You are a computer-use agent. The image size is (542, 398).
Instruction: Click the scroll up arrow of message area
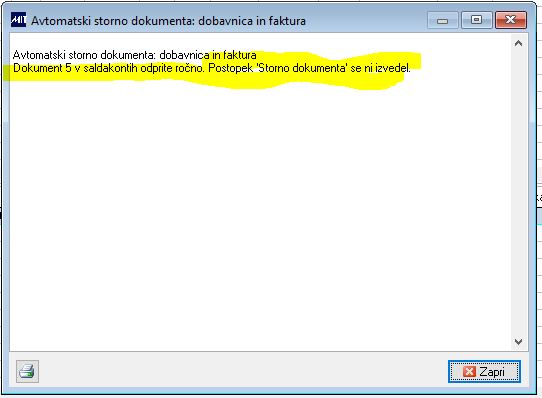pos(518,44)
